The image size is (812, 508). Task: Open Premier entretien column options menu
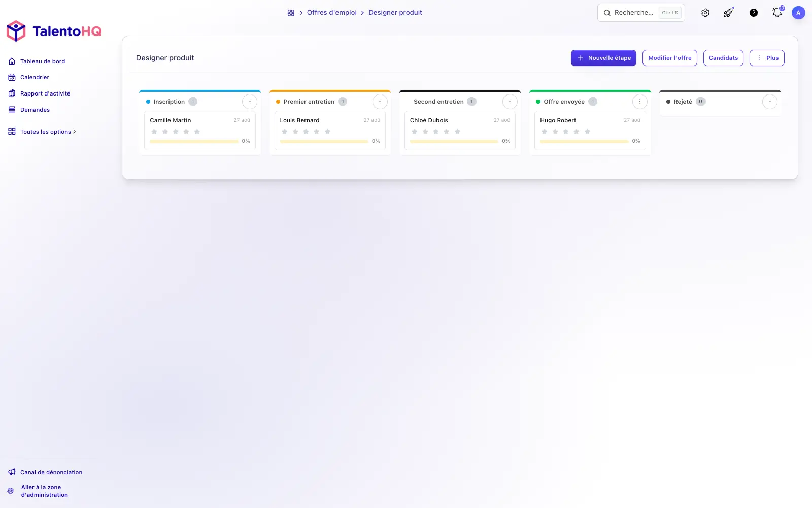[x=380, y=102]
